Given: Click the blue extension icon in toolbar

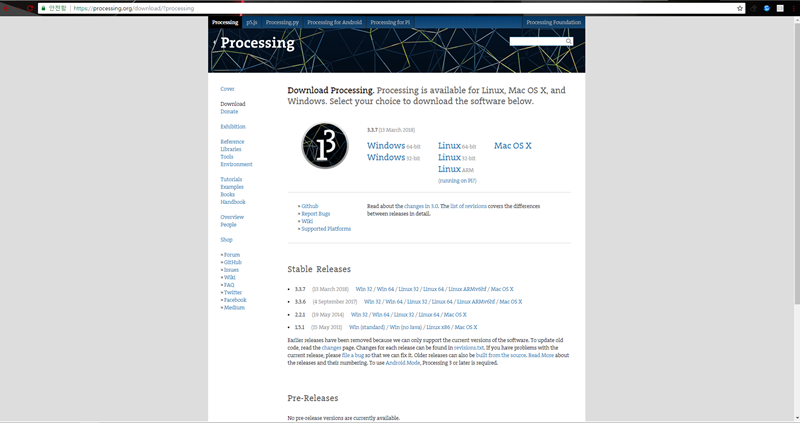Looking at the screenshot, I should pos(766,8).
